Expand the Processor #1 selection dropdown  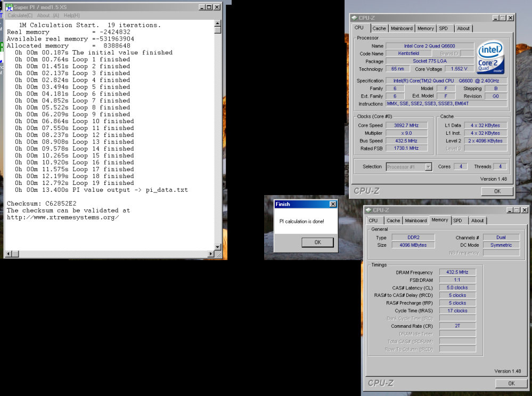[x=429, y=167]
